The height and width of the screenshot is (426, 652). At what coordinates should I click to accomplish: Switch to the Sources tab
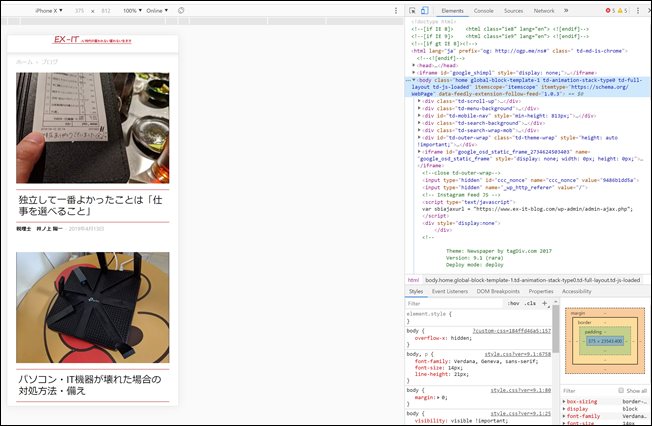click(514, 11)
